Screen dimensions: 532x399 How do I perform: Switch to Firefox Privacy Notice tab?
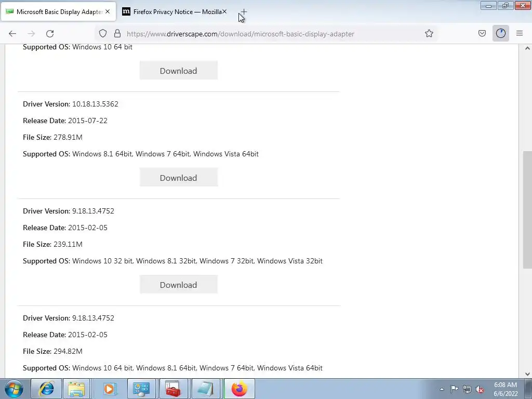175,12
